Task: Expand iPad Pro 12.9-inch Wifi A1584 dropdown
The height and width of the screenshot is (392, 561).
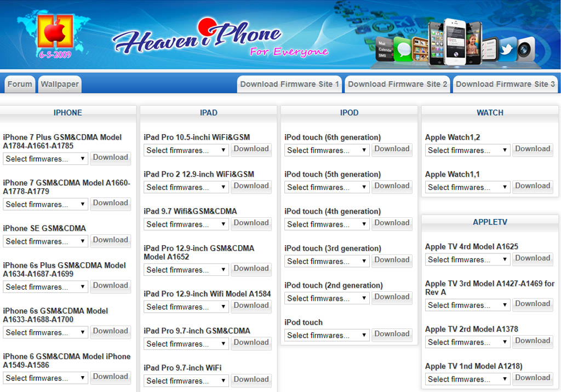Action: [x=186, y=307]
